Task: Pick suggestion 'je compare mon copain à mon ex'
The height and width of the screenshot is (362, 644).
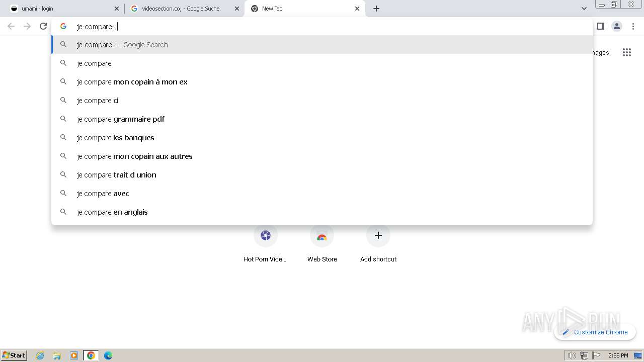Action: coord(322,82)
